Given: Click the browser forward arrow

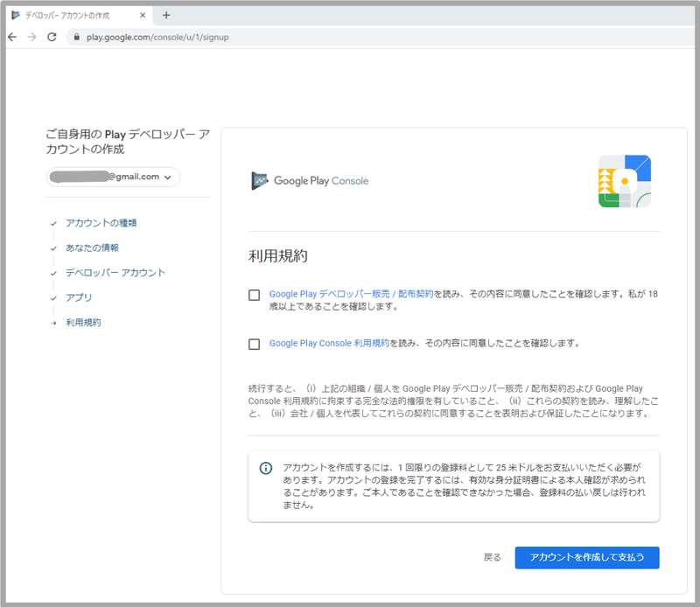Looking at the screenshot, I should (x=31, y=37).
